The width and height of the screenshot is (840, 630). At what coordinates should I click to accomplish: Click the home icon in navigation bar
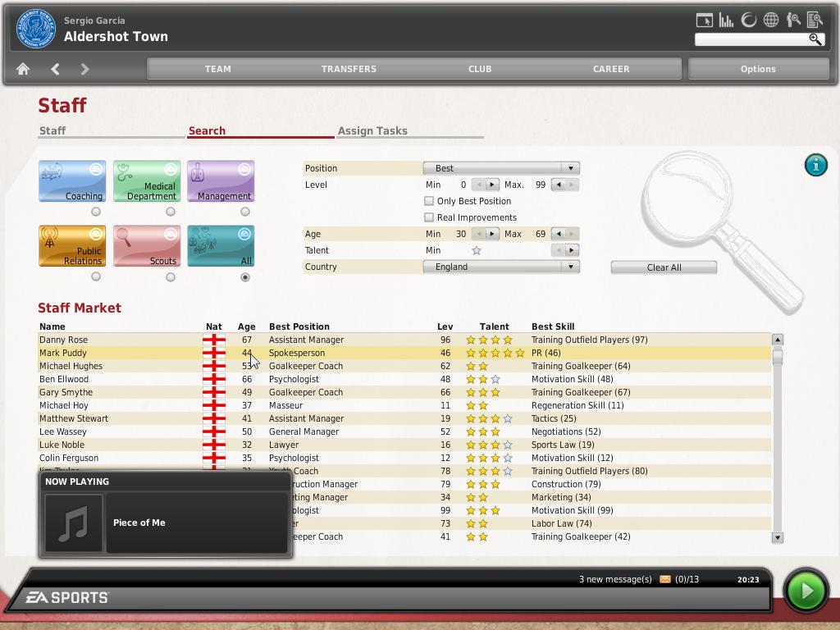pos(23,69)
